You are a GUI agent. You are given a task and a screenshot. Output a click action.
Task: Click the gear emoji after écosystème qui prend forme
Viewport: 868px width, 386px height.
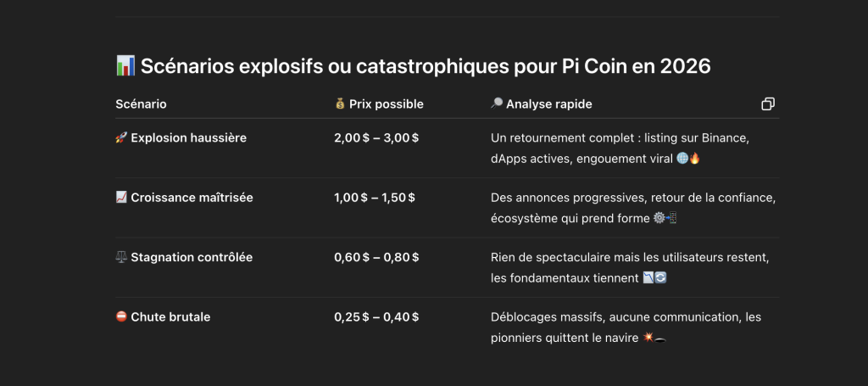coord(659,219)
